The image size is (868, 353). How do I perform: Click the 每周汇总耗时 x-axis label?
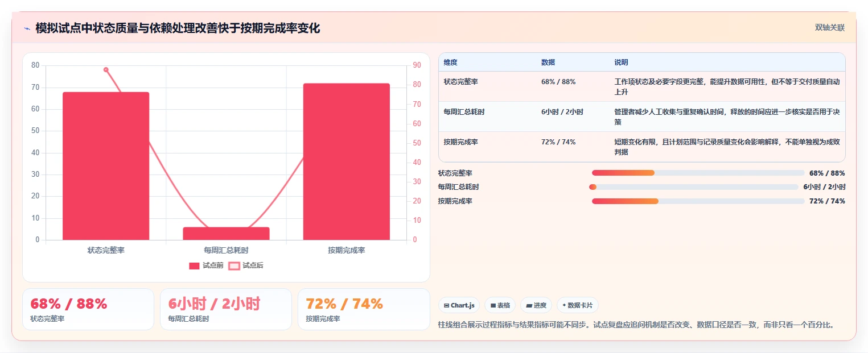226,250
